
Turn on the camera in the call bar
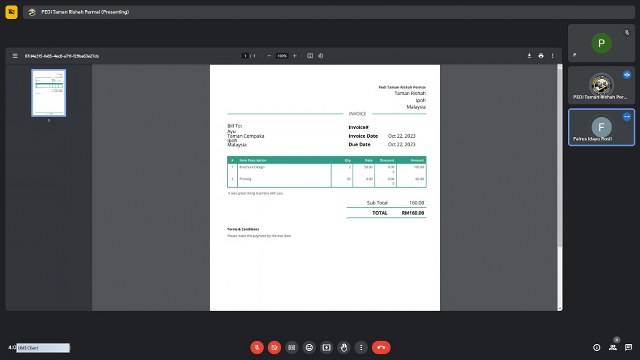pyautogui.click(x=274, y=347)
